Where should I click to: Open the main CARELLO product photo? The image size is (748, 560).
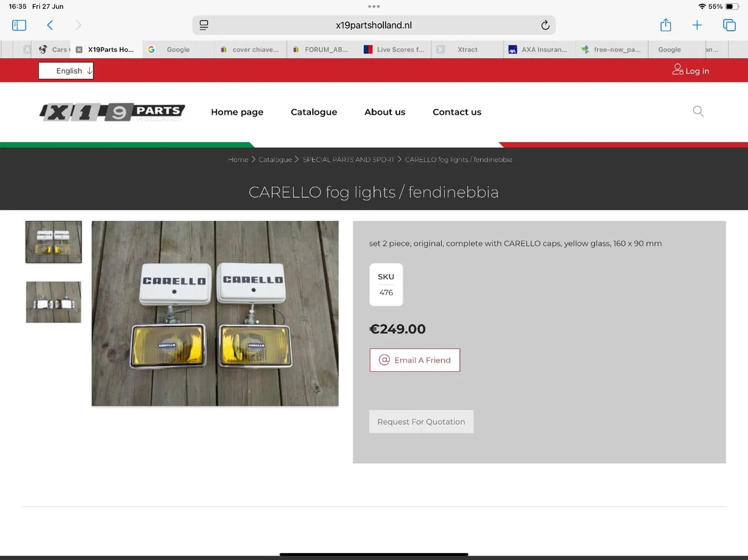(x=215, y=313)
